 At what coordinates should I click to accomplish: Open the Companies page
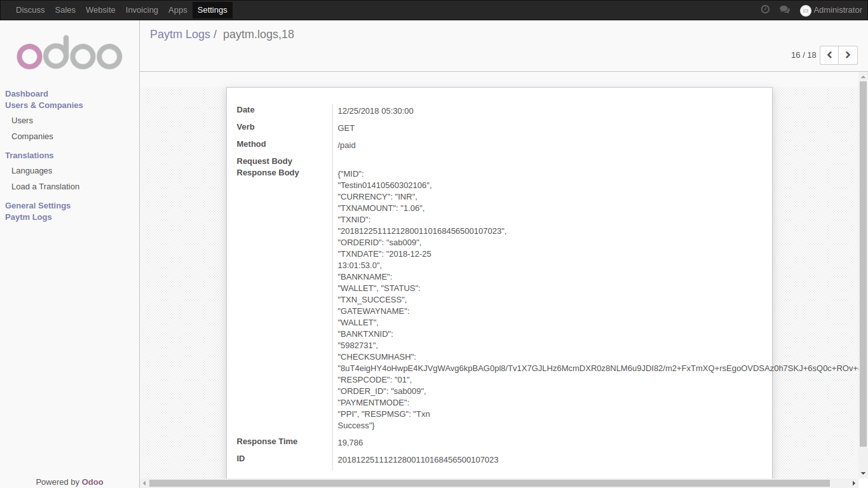32,136
